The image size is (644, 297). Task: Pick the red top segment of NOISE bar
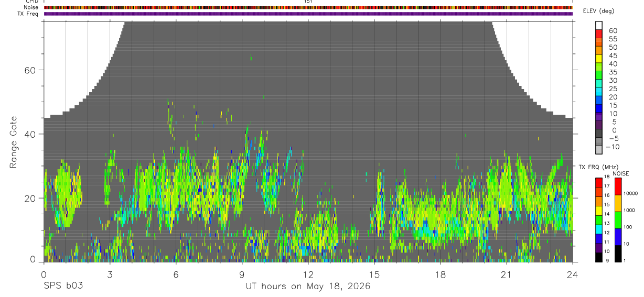pyautogui.click(x=618, y=186)
